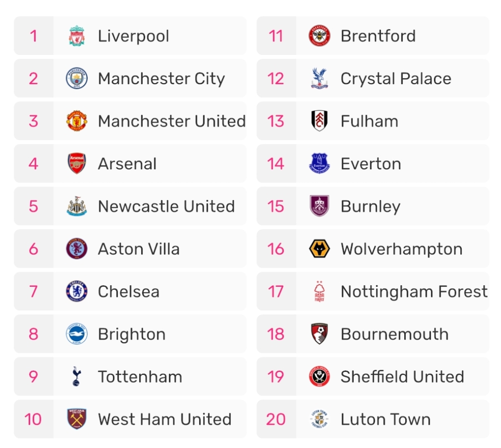
Task: Select the Manchester United crest
Action: click(77, 121)
